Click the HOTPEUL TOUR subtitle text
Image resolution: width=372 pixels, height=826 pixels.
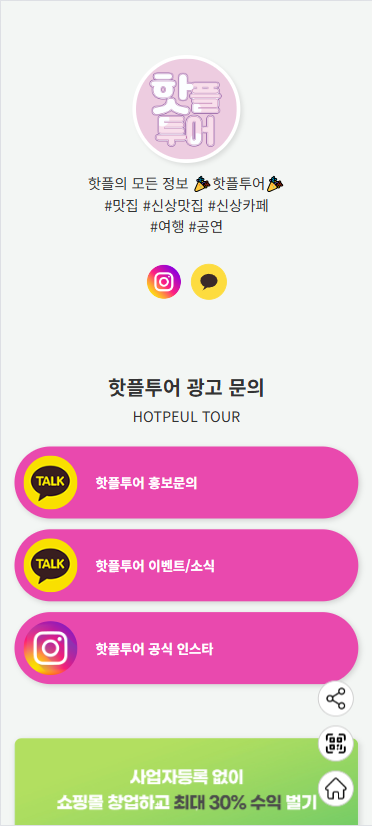[x=186, y=417]
